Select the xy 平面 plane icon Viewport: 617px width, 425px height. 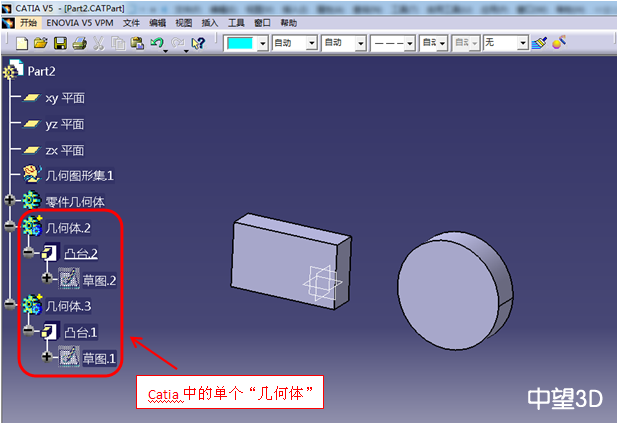pyautogui.click(x=32, y=98)
